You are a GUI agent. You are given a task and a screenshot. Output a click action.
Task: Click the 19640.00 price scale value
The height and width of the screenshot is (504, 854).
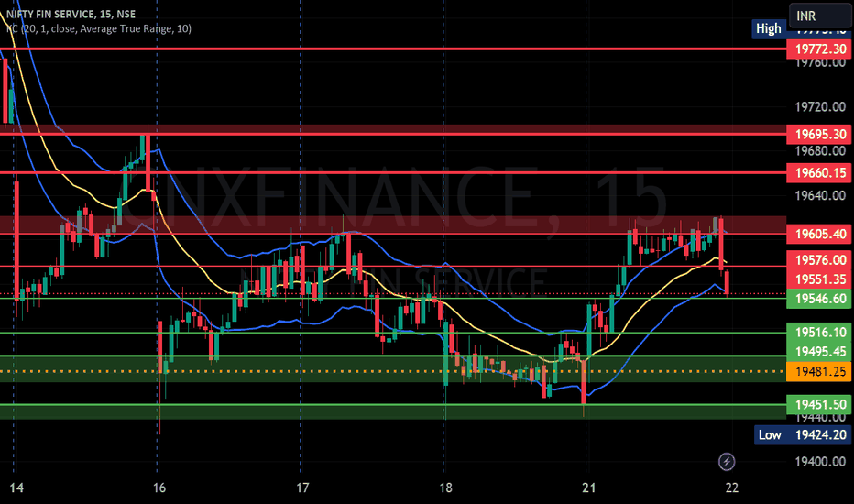(x=820, y=195)
